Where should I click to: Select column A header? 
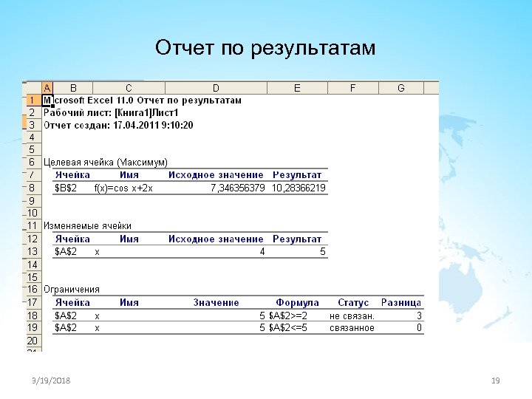pyautogui.click(x=47, y=88)
